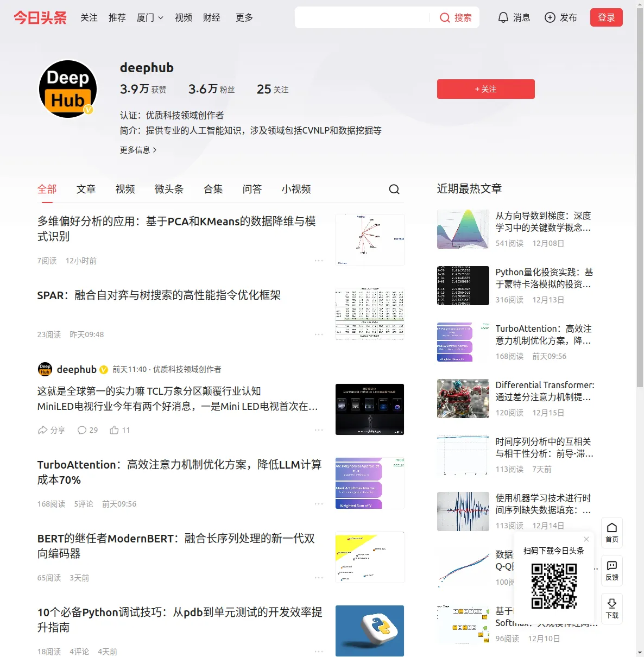Open more options for 多维偏好分析 article
The width and height of the screenshot is (644, 657).
click(319, 261)
